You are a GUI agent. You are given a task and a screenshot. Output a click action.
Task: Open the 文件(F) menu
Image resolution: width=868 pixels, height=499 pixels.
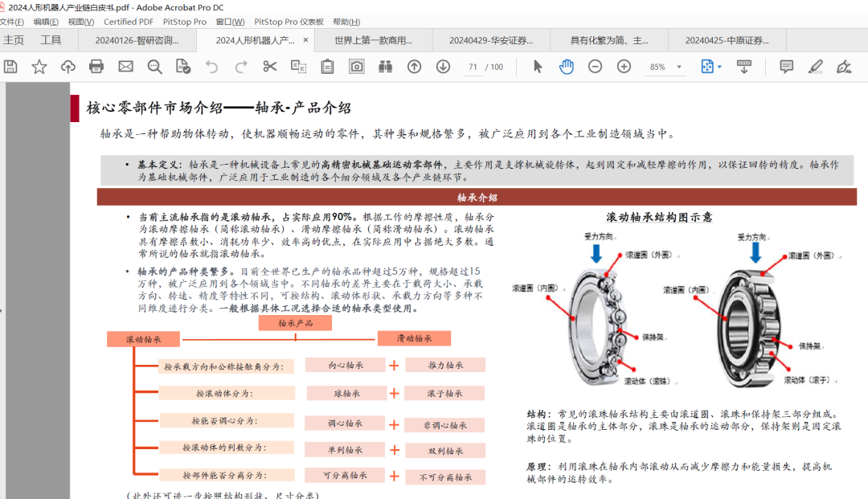(x=12, y=22)
